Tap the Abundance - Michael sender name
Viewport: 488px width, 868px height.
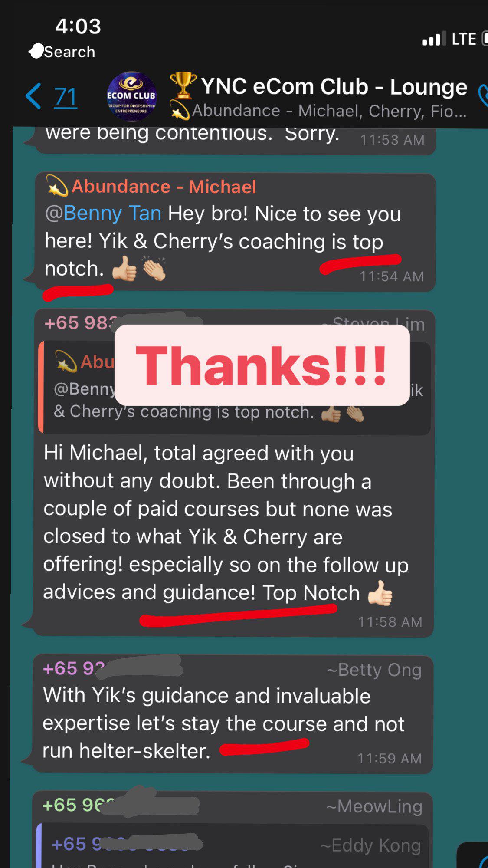click(x=164, y=187)
